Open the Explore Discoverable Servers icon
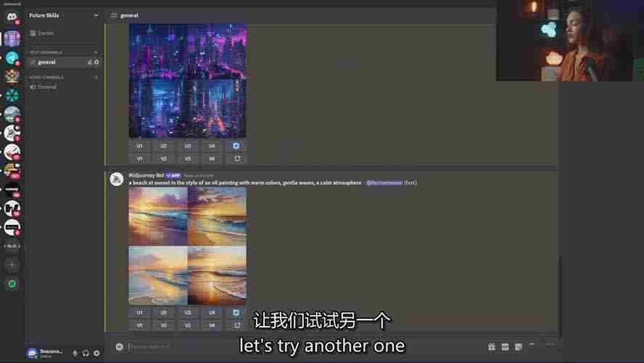Screen dimensions: 644x363 [12, 284]
